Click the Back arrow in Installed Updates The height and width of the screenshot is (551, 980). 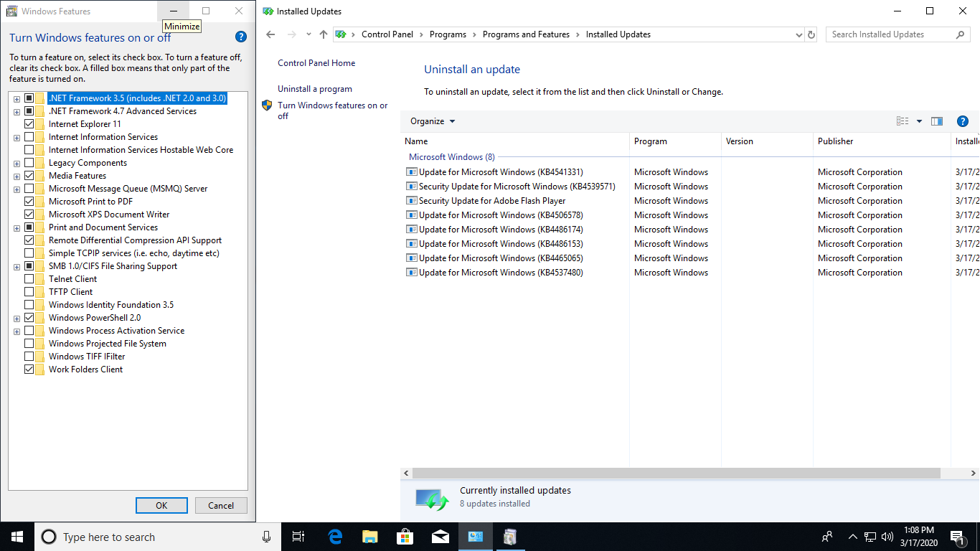pos(270,34)
